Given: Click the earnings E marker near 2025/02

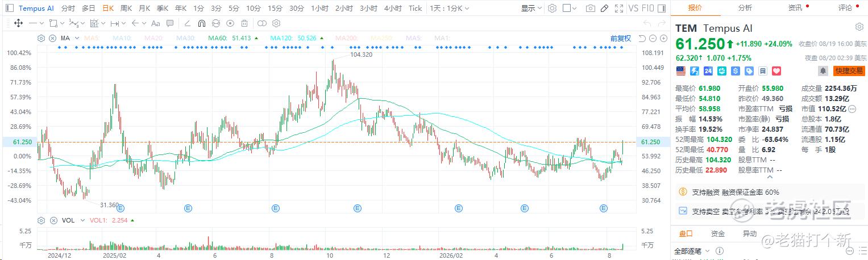Looking at the screenshot, I should pos(120,208).
